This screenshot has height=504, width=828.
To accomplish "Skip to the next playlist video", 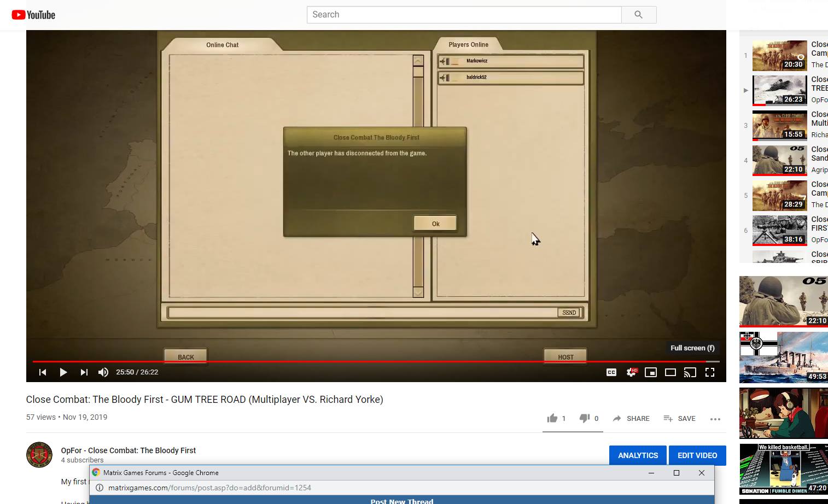I will pos(84,372).
